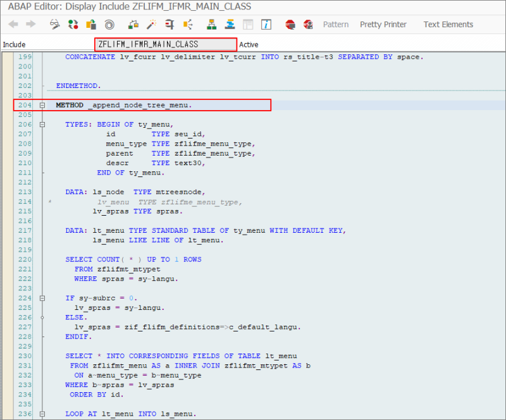506x420 pixels.
Task: Click the sorted display toolbar icon
Action: pos(229,24)
